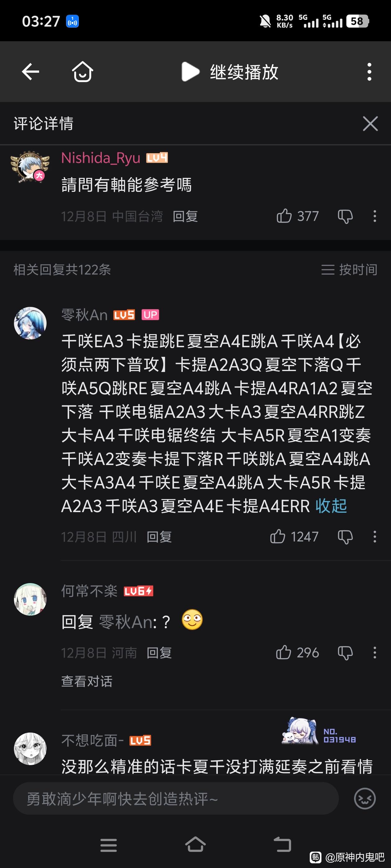
Task: Reply to 何常不楽's comment via 回复
Action: pyautogui.click(x=159, y=653)
